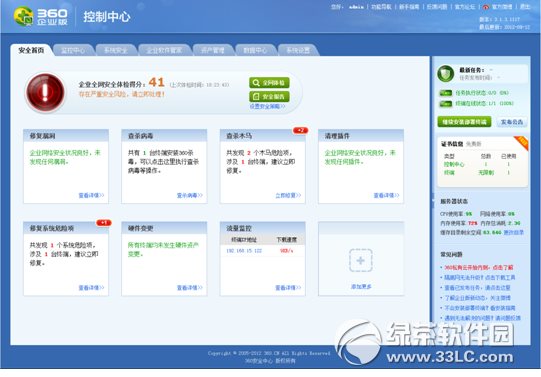Click the 流量监控 card title

239,228
